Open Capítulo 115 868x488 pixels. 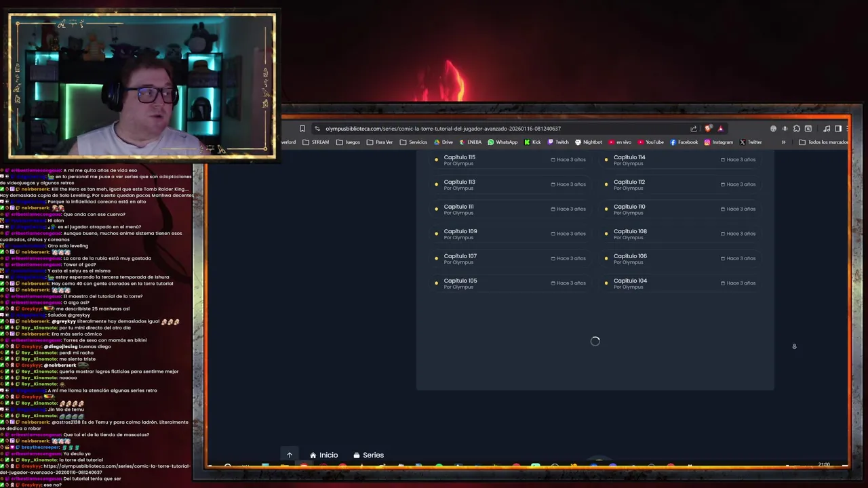click(x=510, y=160)
